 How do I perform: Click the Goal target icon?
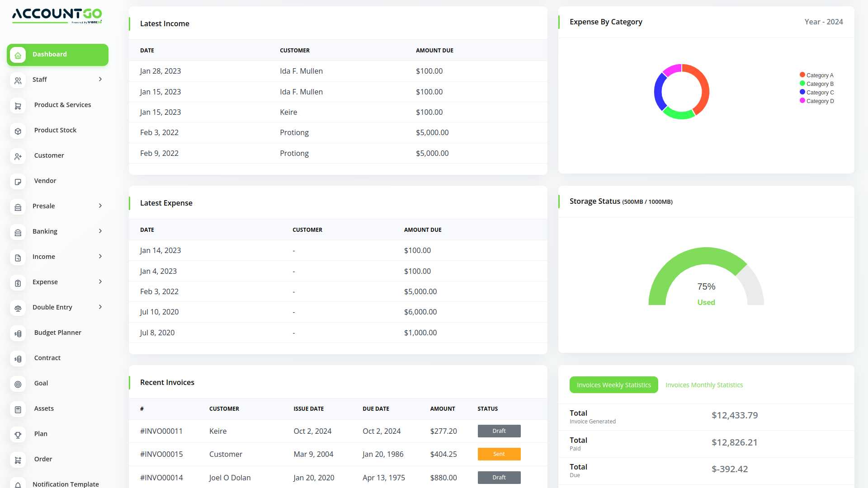[18, 384]
